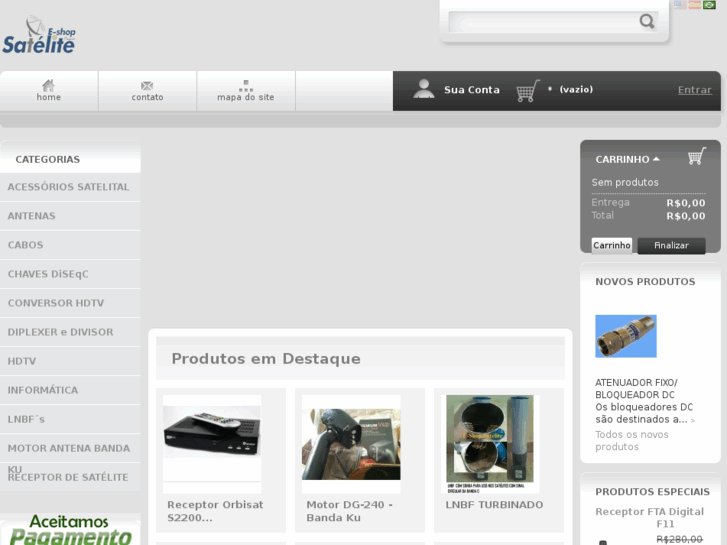Open Sua Conta link
Viewport: 727px width, 545px height.
(x=472, y=90)
